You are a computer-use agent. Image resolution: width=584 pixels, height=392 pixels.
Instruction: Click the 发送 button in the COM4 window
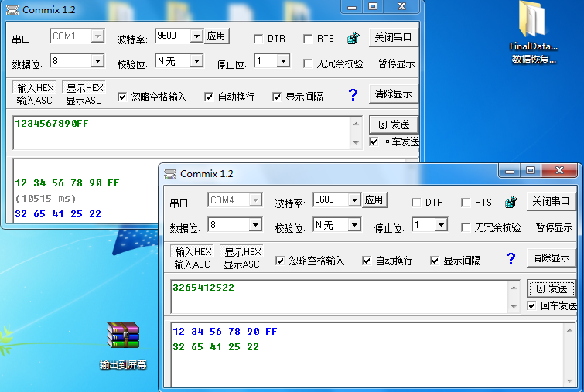(x=552, y=288)
